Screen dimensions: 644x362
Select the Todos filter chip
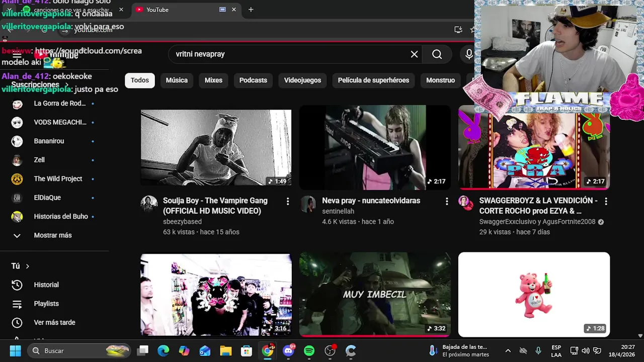[x=140, y=80]
